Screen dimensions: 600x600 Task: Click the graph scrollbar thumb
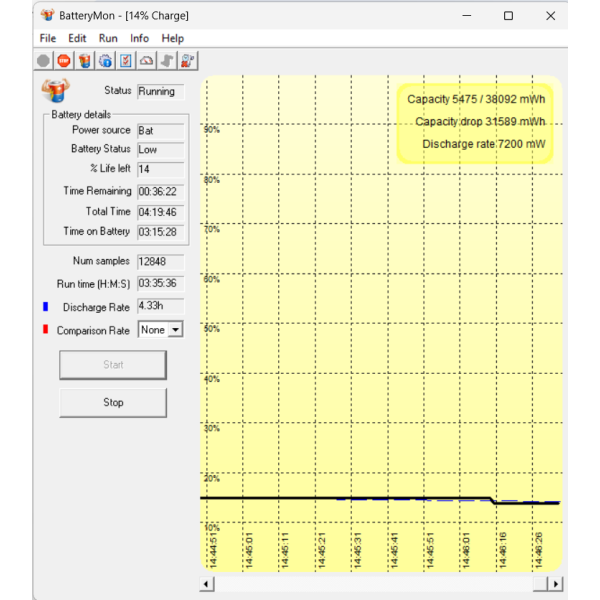pyautogui.click(x=541, y=584)
